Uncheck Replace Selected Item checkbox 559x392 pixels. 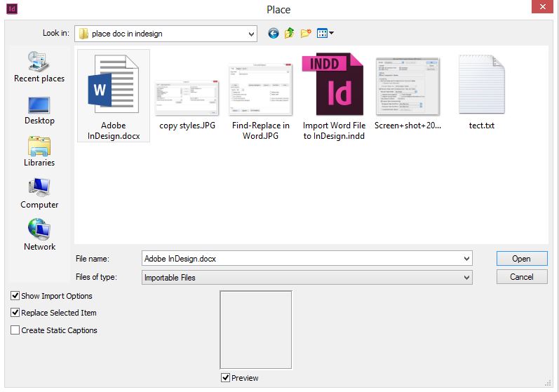coord(15,313)
